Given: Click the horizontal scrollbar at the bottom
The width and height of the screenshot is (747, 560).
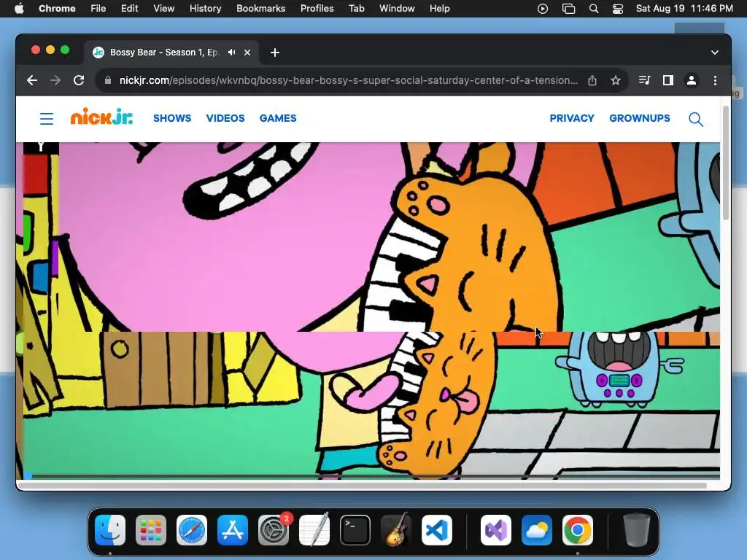Looking at the screenshot, I should (362, 486).
